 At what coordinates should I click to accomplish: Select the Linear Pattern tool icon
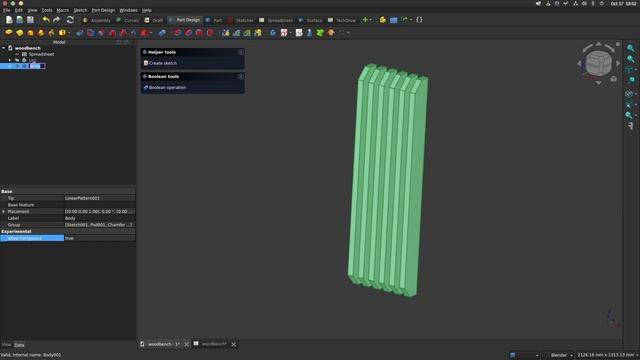(236, 33)
